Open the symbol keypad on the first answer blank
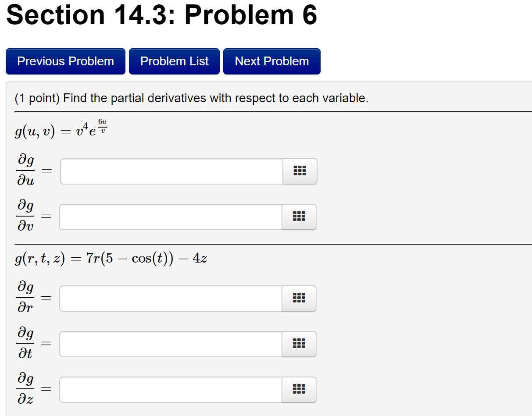This screenshot has width=532, height=416. click(300, 171)
